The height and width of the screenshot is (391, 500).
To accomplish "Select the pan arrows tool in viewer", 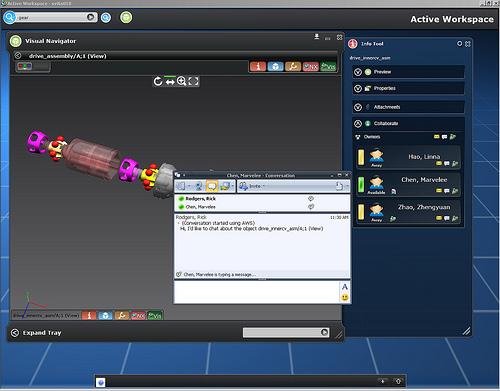I will (x=170, y=82).
